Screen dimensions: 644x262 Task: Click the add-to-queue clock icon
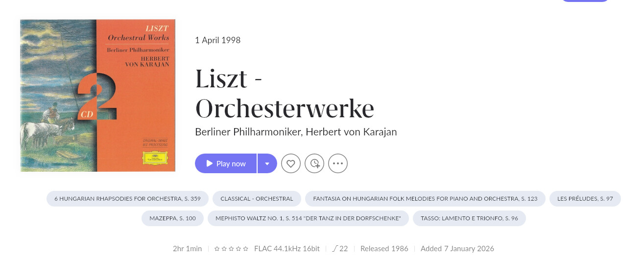click(x=314, y=163)
